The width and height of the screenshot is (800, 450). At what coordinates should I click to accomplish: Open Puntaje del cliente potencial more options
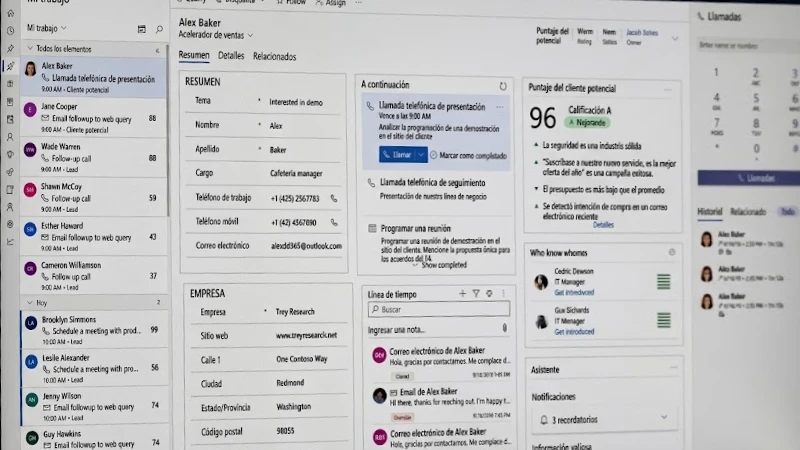click(667, 89)
